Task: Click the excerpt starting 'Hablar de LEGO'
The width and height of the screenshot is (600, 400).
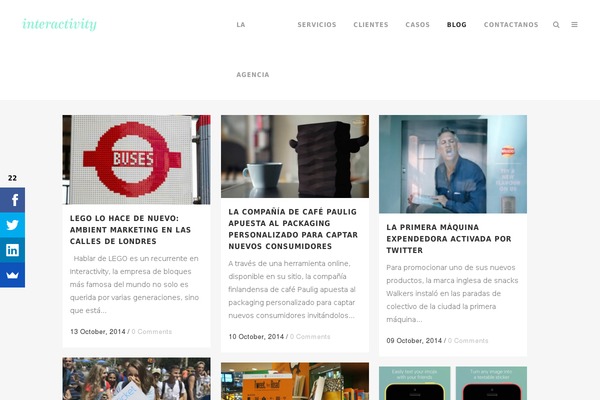Action: (x=134, y=284)
